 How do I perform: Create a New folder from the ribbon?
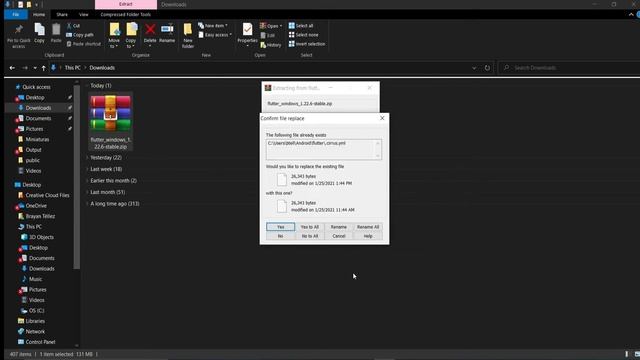coord(188,36)
